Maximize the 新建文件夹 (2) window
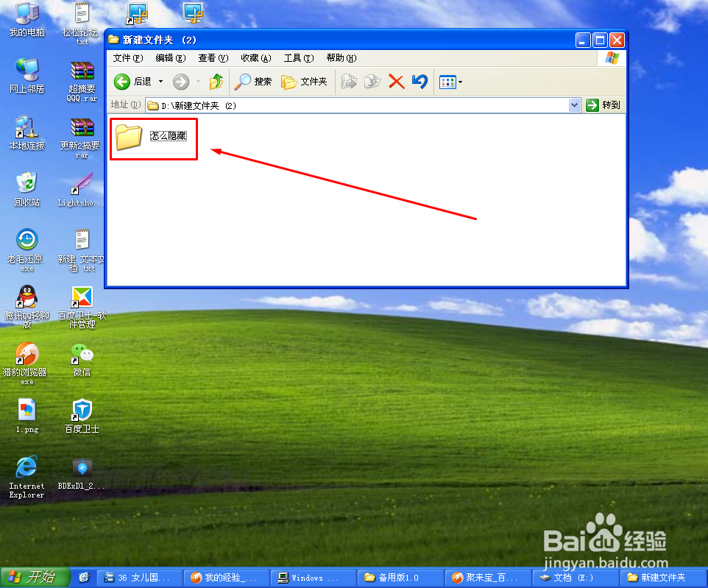Image resolution: width=708 pixels, height=588 pixels. coord(600,40)
